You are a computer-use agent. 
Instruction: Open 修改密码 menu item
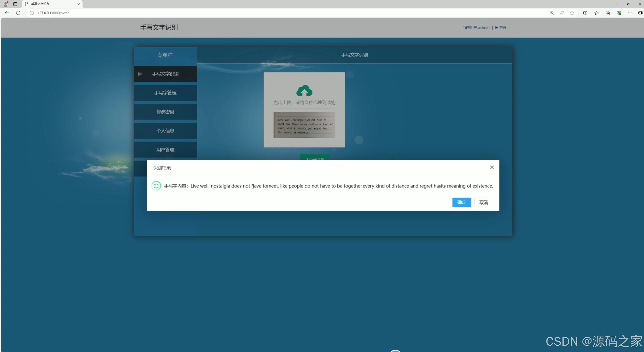pos(165,111)
